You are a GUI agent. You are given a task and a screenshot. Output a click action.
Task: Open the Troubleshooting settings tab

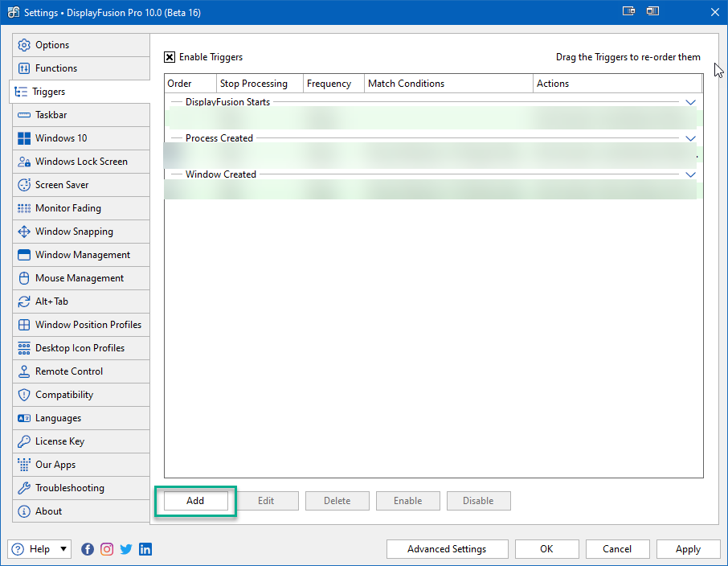[x=81, y=488]
